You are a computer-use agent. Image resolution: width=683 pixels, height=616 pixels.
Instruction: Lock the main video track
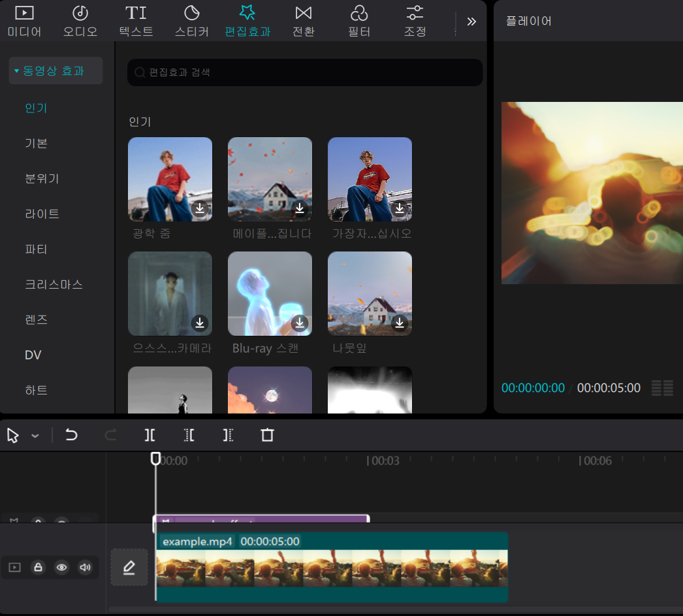pos(39,567)
